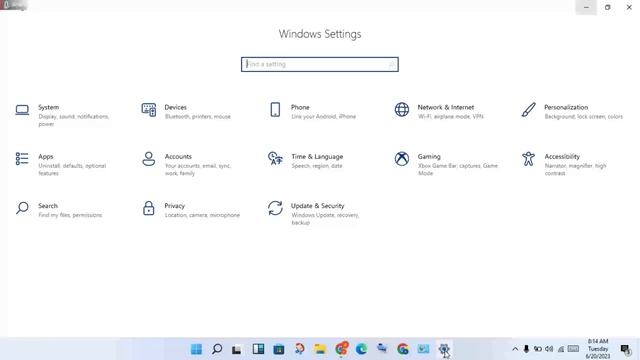The height and width of the screenshot is (360, 640).
Task: Open the System settings category
Action: [62, 115]
